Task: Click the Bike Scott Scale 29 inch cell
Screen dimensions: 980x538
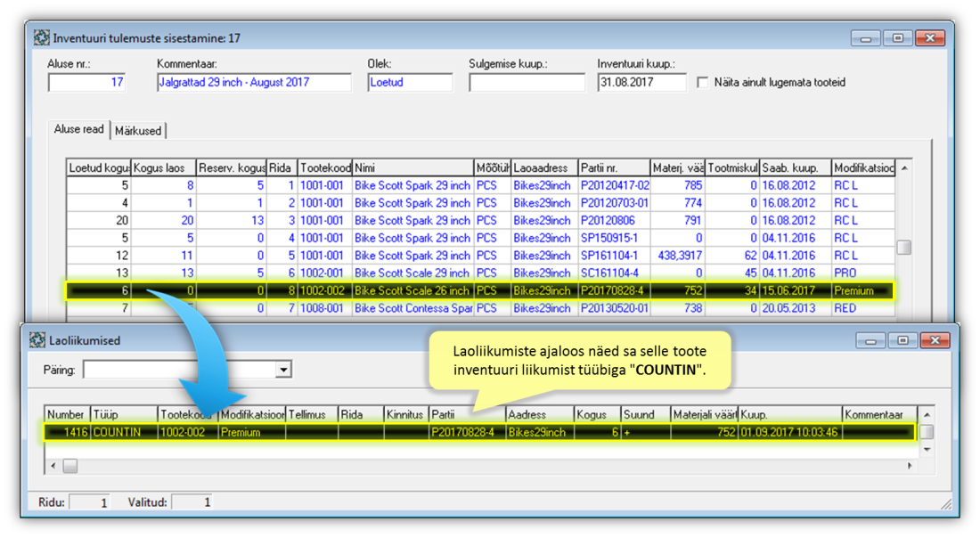Action: (x=413, y=273)
